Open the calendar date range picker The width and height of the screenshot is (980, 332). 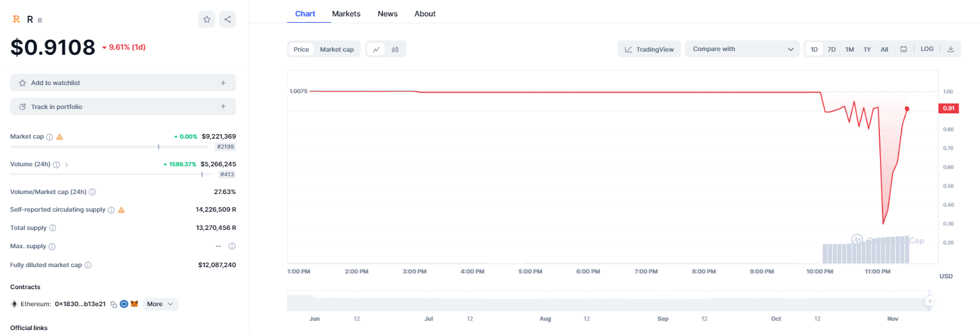pos(903,49)
